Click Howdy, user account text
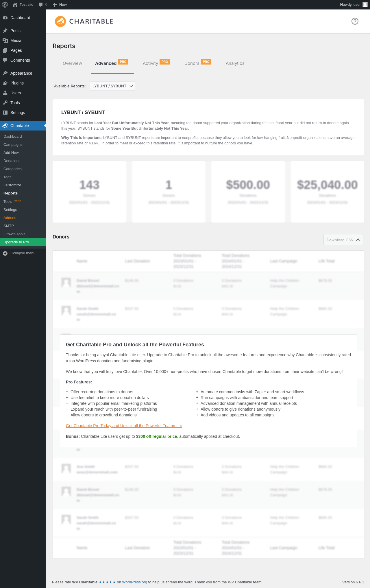 click(x=350, y=5)
